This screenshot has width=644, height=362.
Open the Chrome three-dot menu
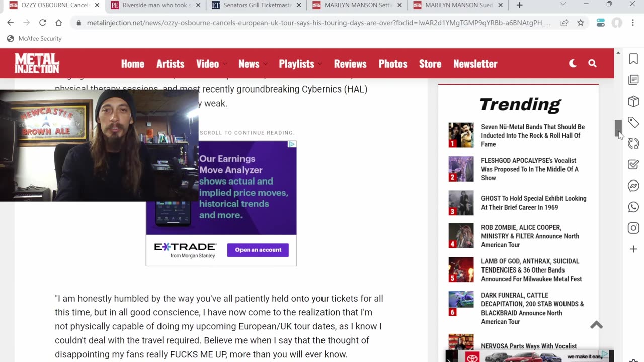tap(633, 23)
